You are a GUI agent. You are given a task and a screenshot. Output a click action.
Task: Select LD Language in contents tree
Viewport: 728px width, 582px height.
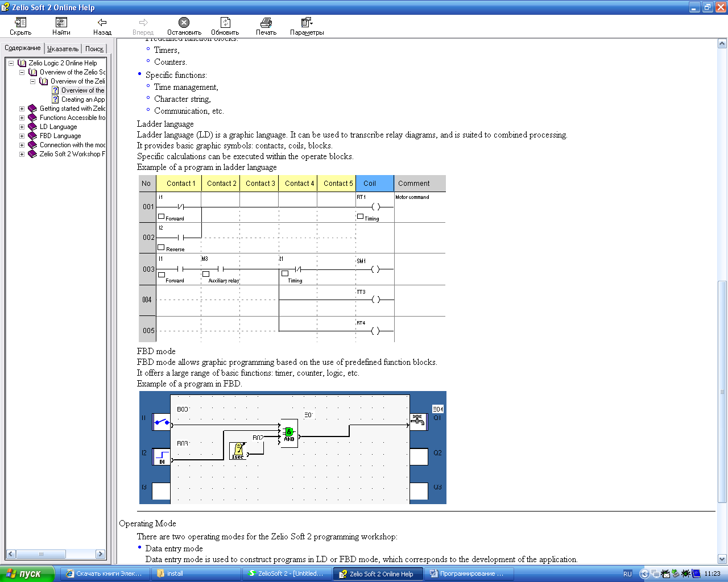[58, 127]
